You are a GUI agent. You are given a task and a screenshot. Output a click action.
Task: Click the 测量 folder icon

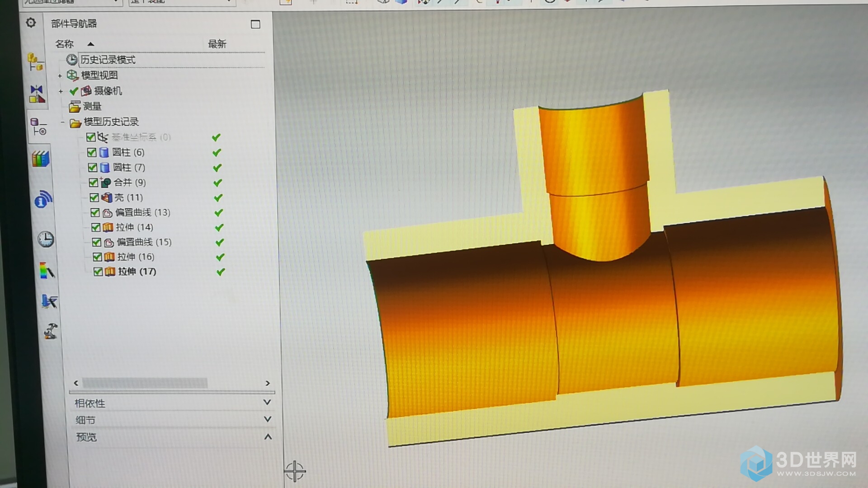(x=75, y=107)
